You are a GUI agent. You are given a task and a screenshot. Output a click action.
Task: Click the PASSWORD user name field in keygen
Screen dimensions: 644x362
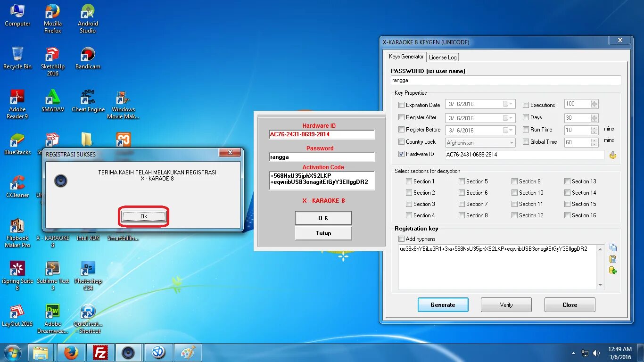coord(506,81)
